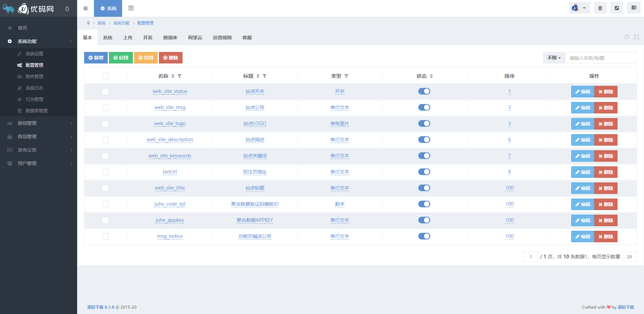
Task: Check the select-all checkbox in table header
Action: tap(105, 76)
